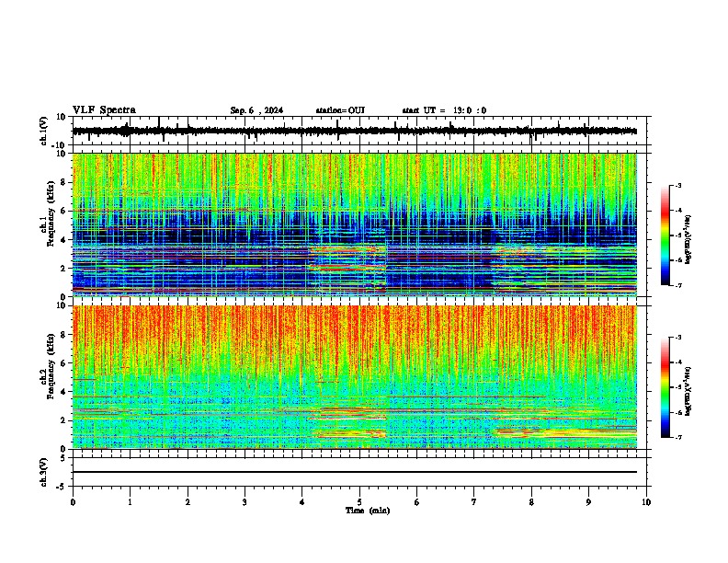
Task: Click the "-3" label on ch.2 color bar
Action: [678, 338]
